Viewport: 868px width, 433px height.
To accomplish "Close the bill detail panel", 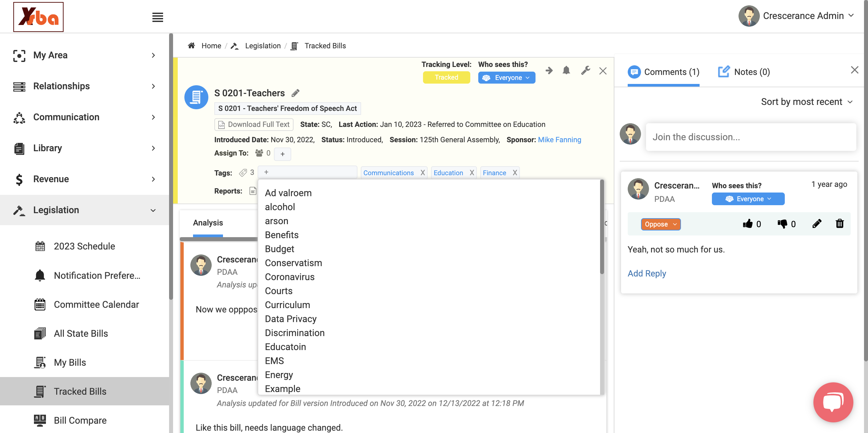I will tap(603, 71).
